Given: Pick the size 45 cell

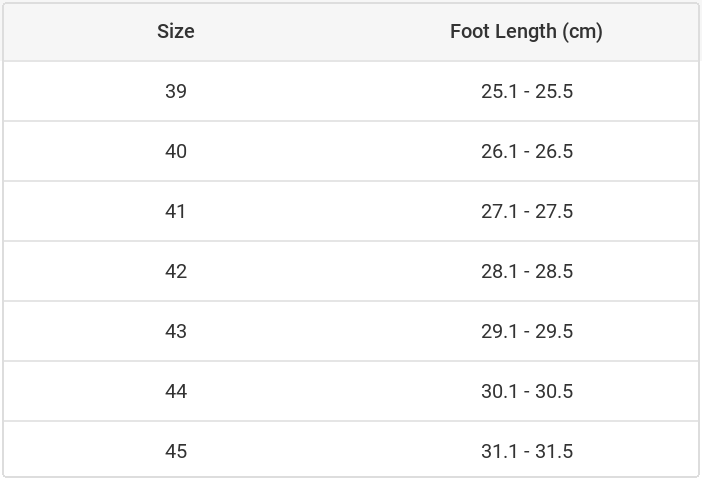Looking at the screenshot, I should click(176, 451).
